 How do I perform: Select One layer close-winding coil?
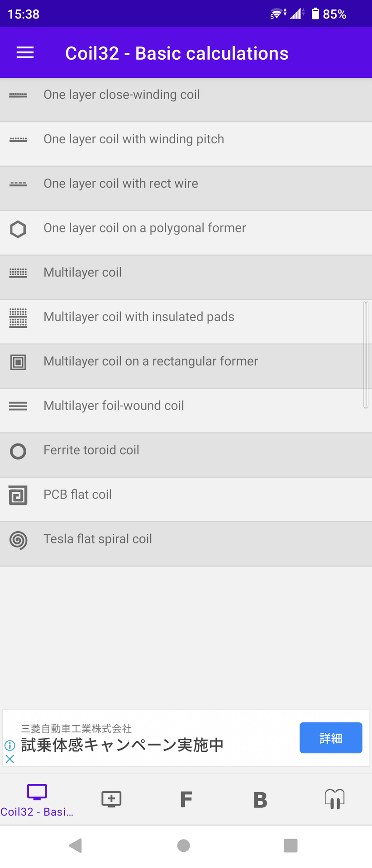click(x=122, y=95)
